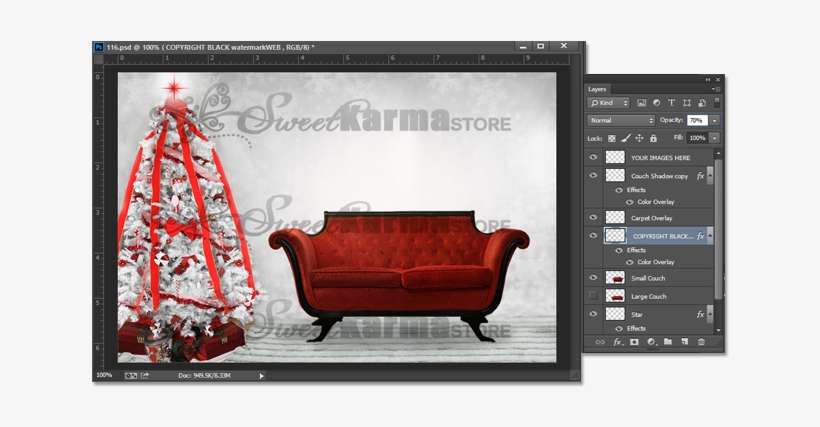
Task: Maximize the 116.psd document window
Action: pyautogui.click(x=541, y=46)
